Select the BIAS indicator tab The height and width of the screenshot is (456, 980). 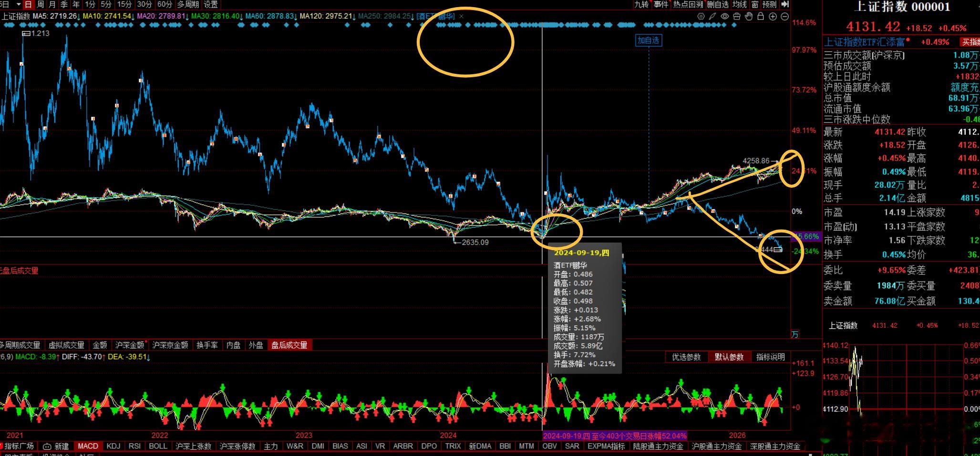(340, 446)
